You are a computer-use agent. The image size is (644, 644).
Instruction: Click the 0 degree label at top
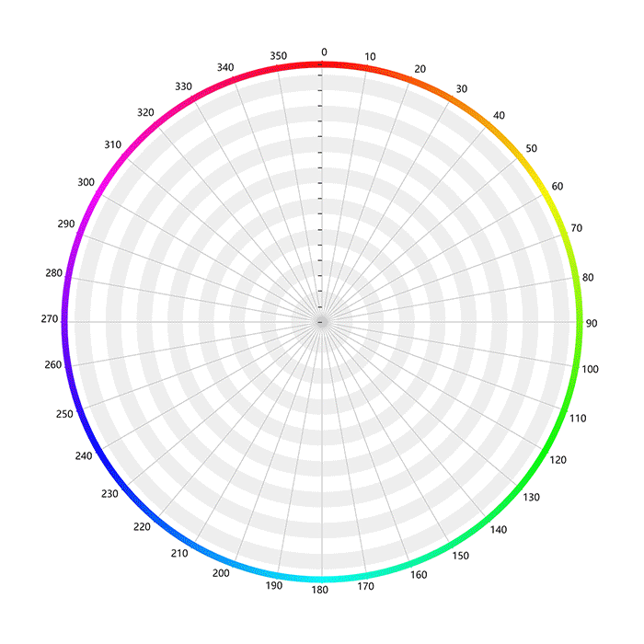(323, 52)
